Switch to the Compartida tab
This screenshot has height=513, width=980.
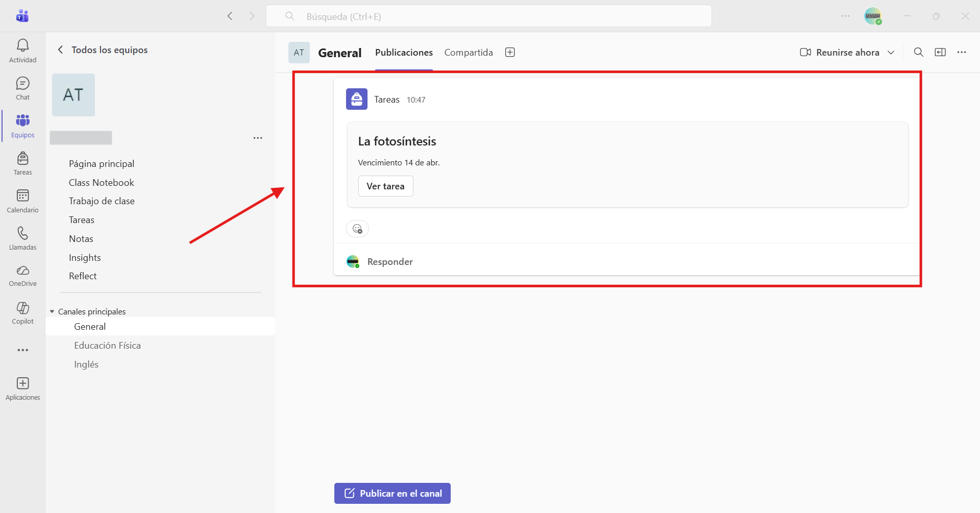(469, 52)
